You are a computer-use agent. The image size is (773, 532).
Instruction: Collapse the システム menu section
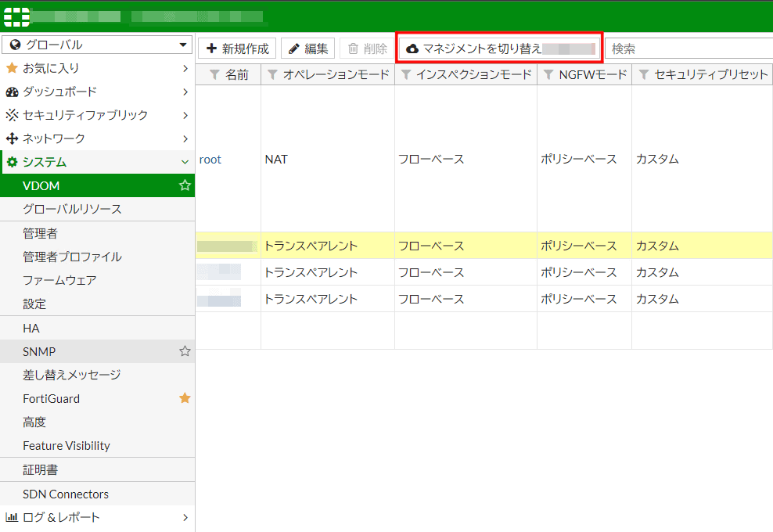(x=97, y=162)
